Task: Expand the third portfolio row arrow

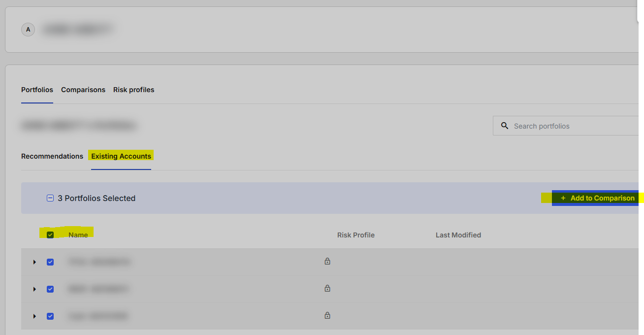Action: tap(34, 316)
